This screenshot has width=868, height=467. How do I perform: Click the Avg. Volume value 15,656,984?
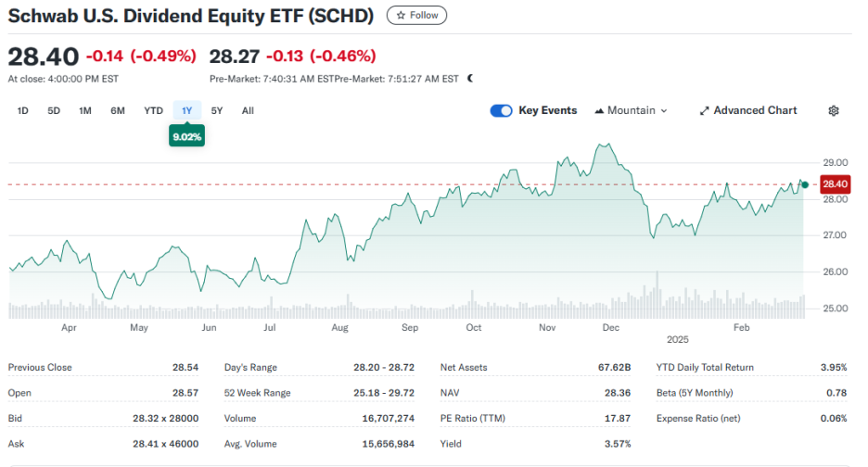point(388,444)
